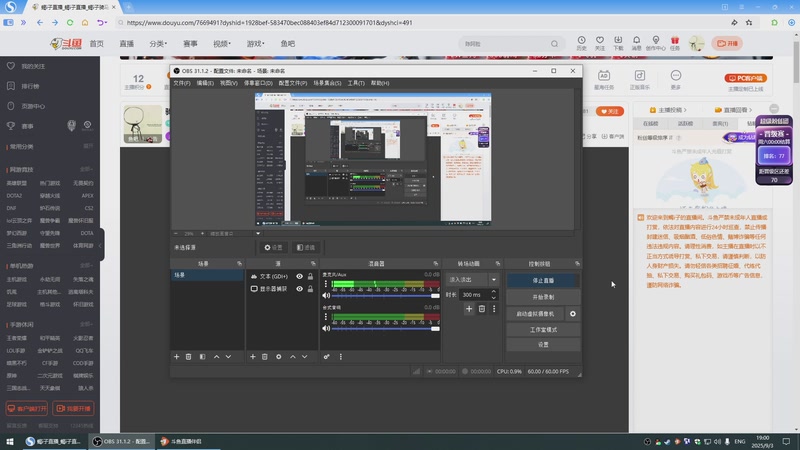This screenshot has width=800, height=450.
Task: Toggle 工作室模式 studio mode
Action: point(543,330)
